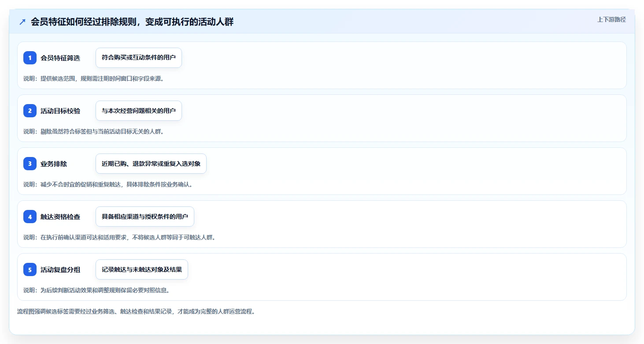Click the 业务排除 step title

[54, 164]
